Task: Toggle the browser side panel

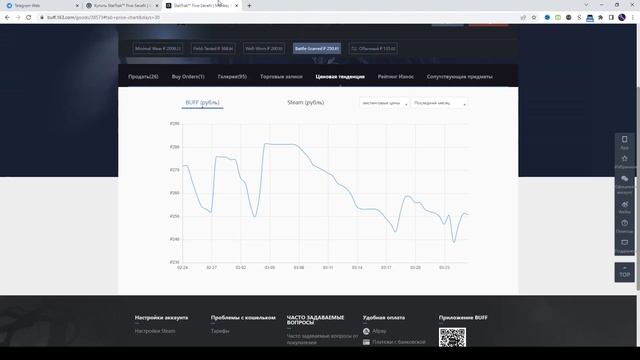Action: pyautogui.click(x=611, y=18)
